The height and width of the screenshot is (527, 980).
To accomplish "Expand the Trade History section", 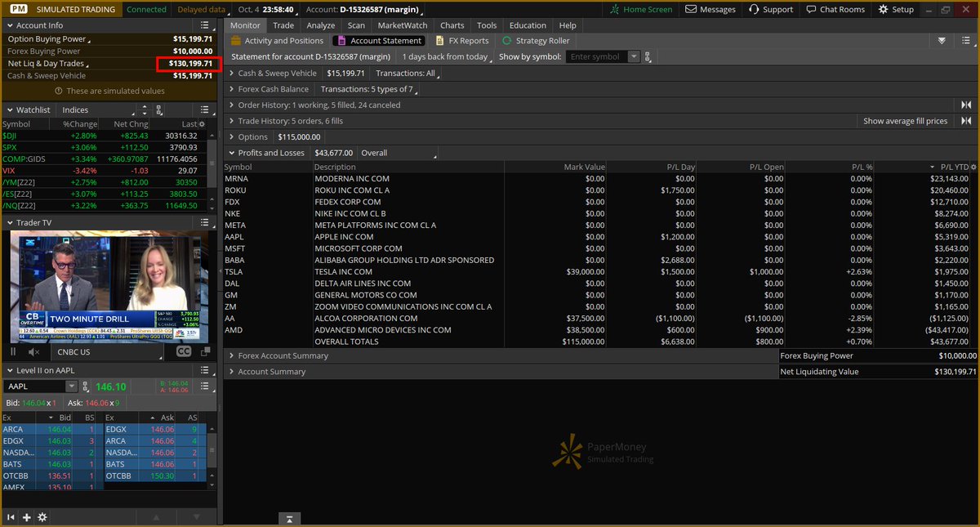I will click(231, 121).
